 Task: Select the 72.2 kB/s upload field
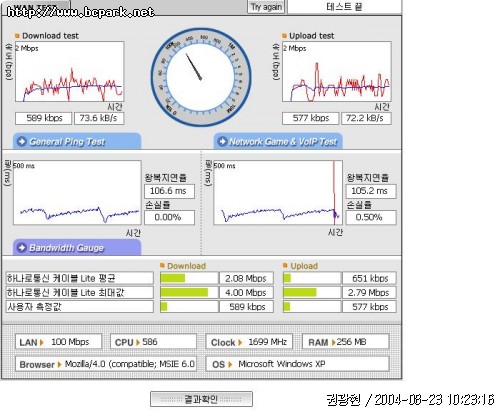tap(366, 118)
